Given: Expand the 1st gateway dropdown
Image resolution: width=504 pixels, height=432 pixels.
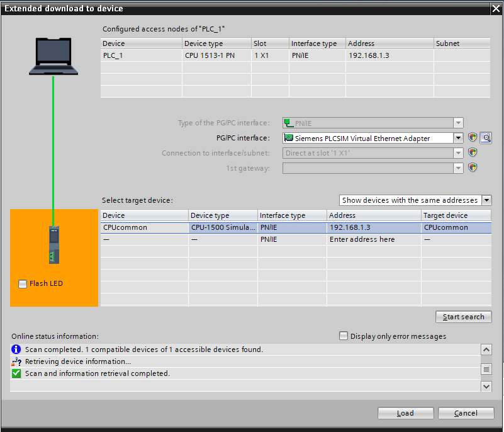Looking at the screenshot, I should pos(458,168).
